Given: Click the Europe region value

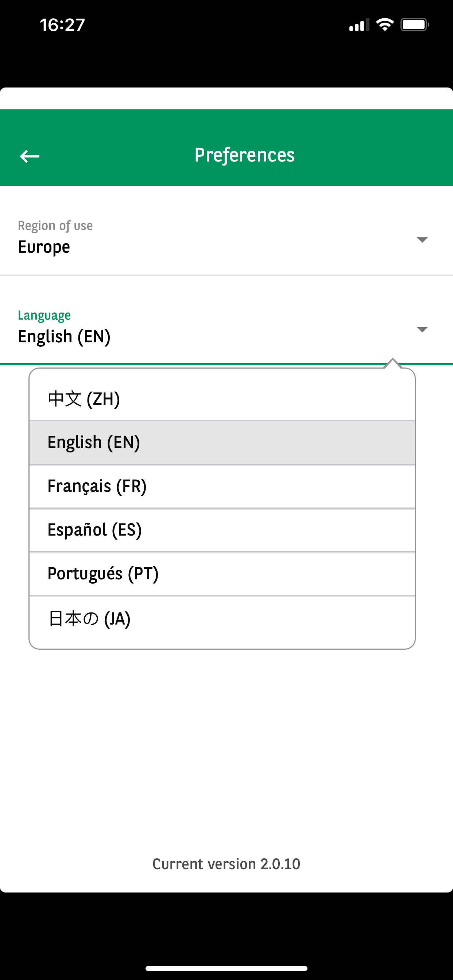Looking at the screenshot, I should (x=44, y=247).
